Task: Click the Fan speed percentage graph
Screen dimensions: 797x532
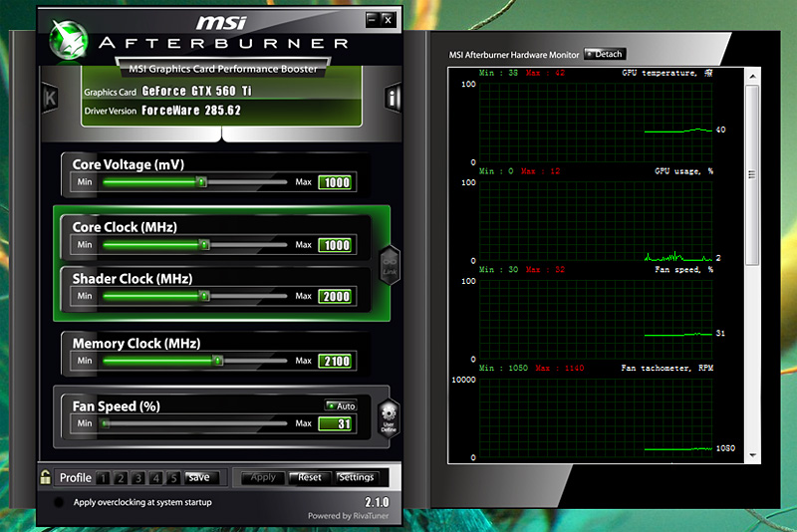Action: 595,320
